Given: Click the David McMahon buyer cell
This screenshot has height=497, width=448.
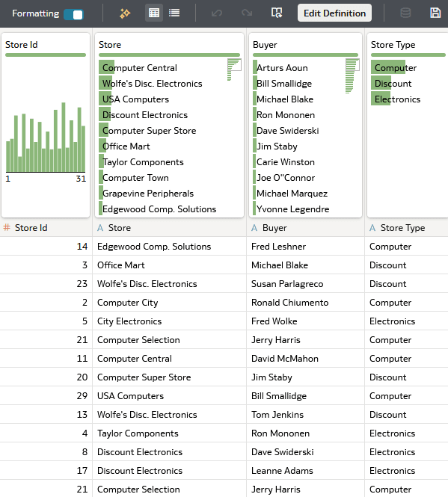Looking at the screenshot, I should 306,359.
